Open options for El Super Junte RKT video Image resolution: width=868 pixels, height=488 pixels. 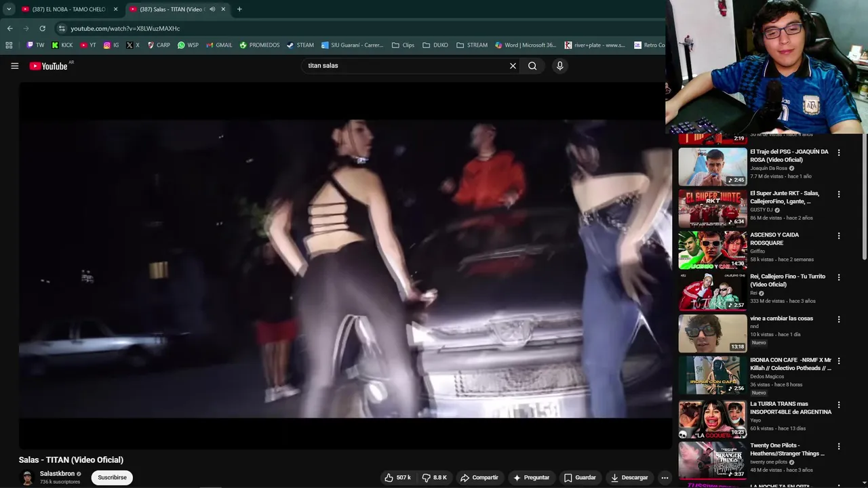click(x=839, y=194)
